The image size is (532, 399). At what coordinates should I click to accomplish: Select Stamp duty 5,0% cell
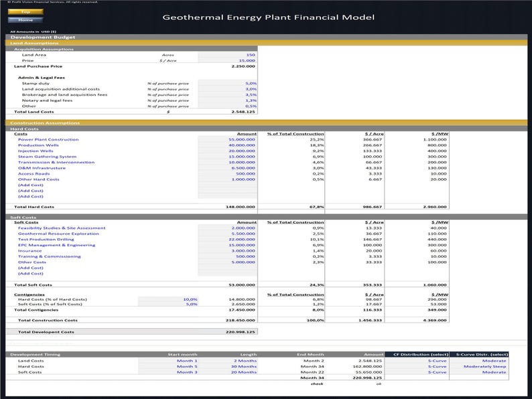coord(227,83)
